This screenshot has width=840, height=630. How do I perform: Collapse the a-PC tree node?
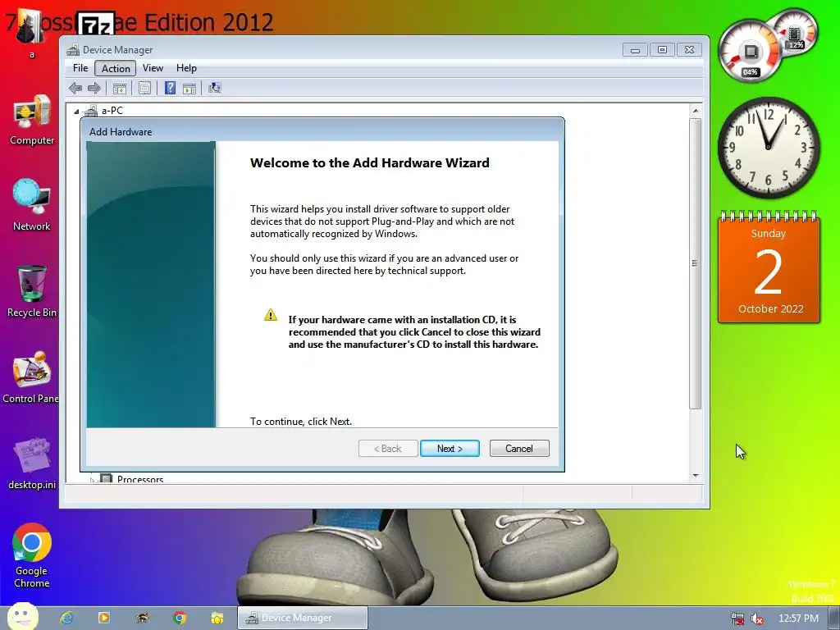coord(76,112)
